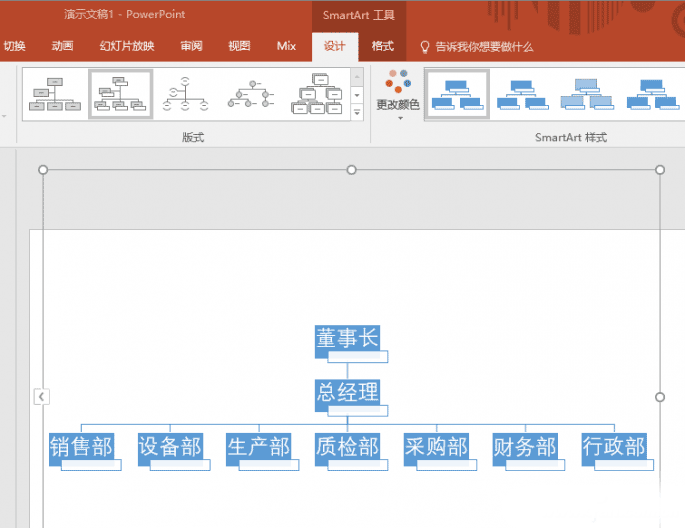The width and height of the screenshot is (685, 528).
Task: Choose the highlighted second org chart layout
Action: pyautogui.click(x=121, y=94)
